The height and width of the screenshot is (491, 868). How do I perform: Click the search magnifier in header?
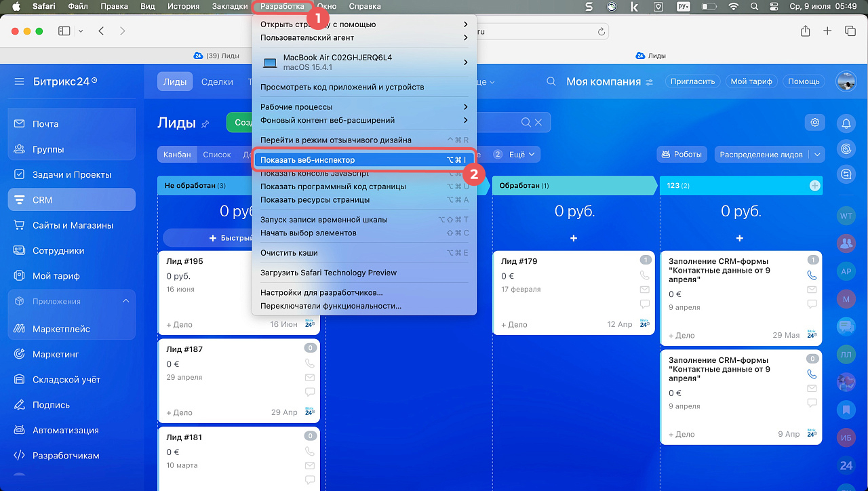[x=553, y=81]
